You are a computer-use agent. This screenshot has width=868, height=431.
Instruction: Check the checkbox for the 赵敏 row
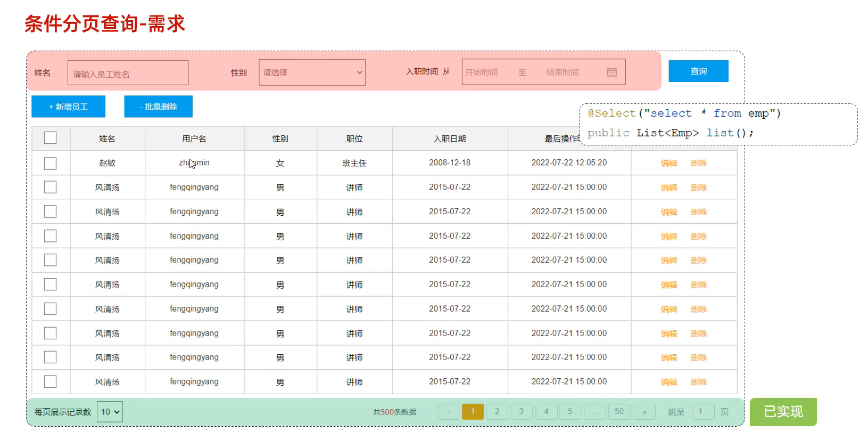tap(51, 163)
